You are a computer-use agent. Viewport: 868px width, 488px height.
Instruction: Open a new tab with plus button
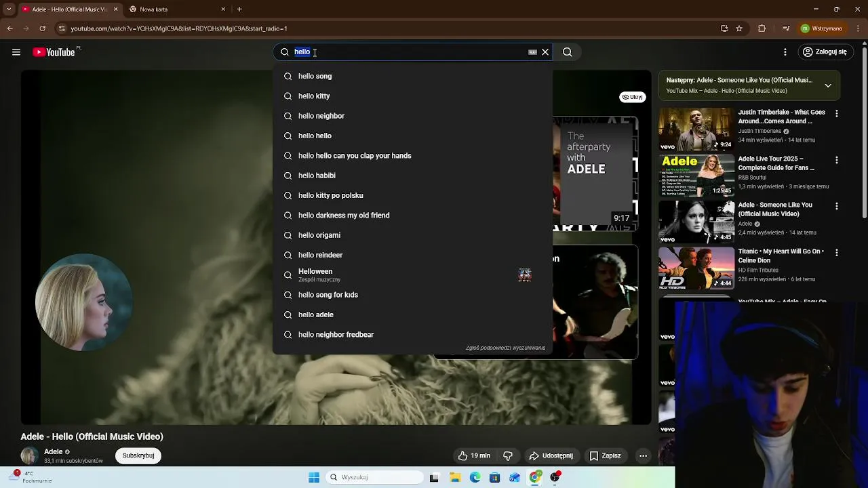tap(239, 9)
